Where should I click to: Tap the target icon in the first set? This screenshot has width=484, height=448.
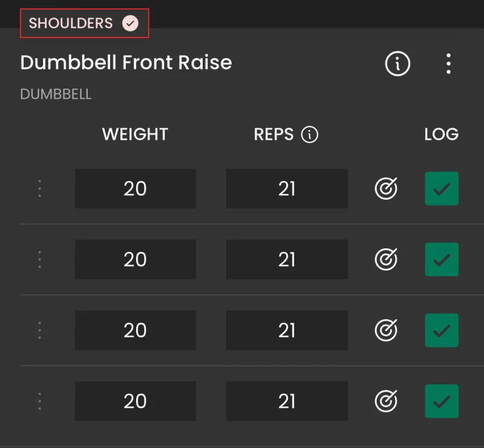click(x=386, y=188)
